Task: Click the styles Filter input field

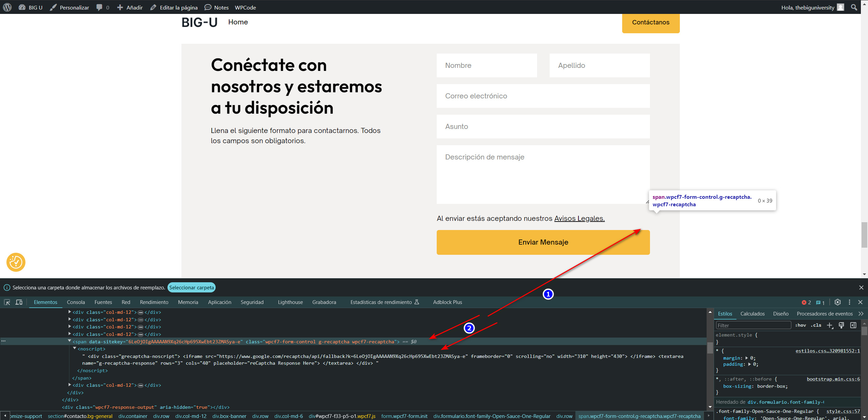Action: (753, 325)
